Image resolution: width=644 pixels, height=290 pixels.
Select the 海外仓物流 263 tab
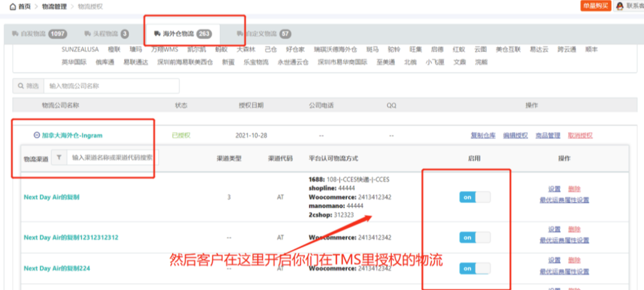pos(183,34)
